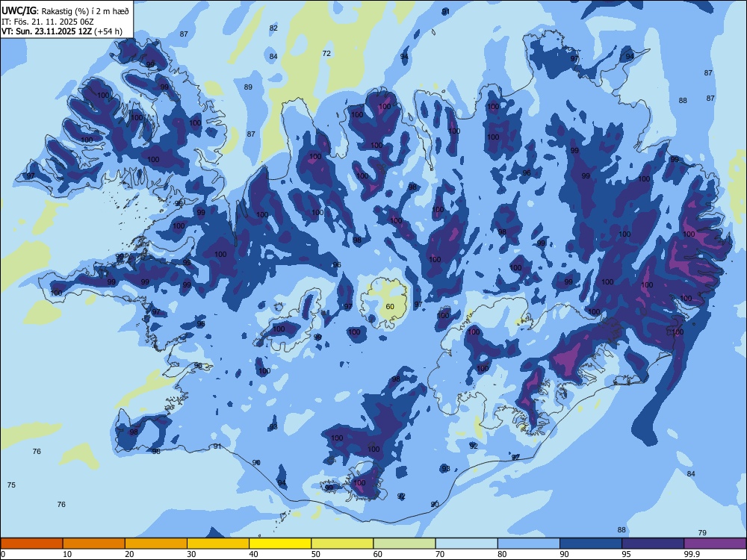Click the '89' value on the map

click(x=248, y=87)
